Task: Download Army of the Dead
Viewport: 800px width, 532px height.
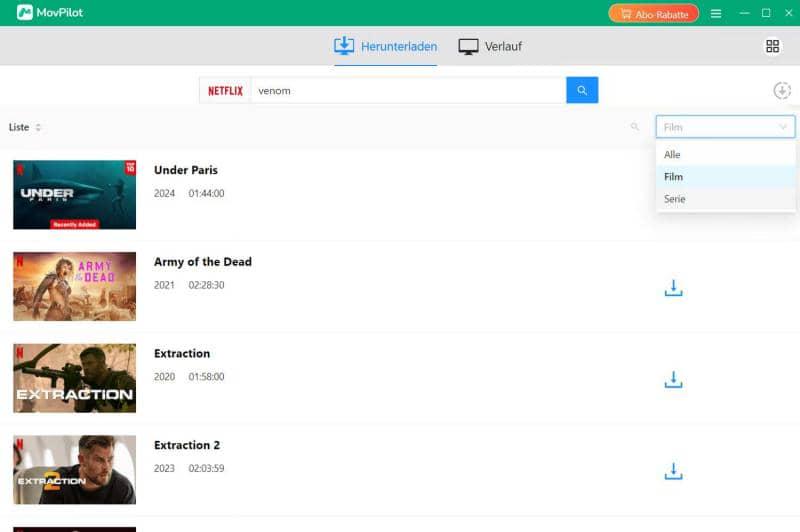Action: tap(673, 288)
